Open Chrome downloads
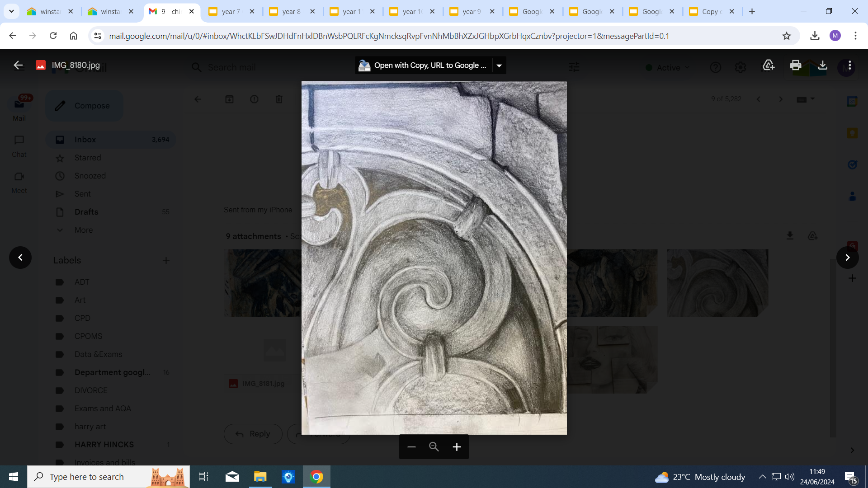 pyautogui.click(x=815, y=36)
